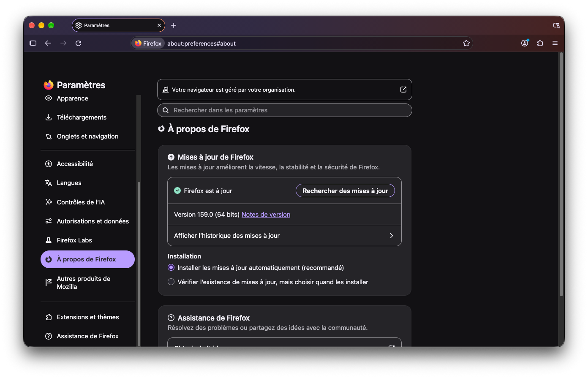
Task: Open the application hamburger menu
Action: click(555, 43)
